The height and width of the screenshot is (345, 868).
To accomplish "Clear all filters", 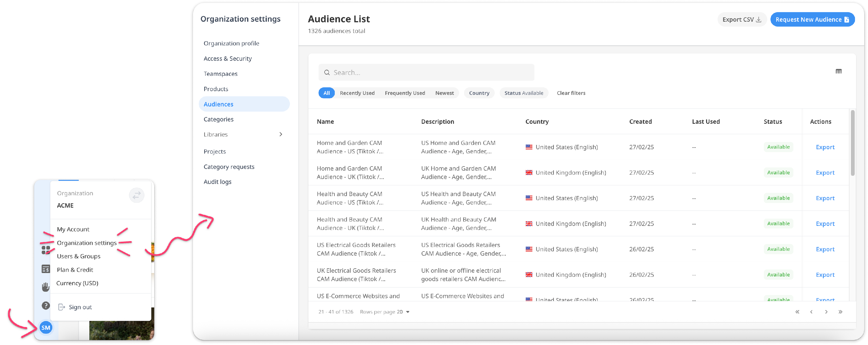I will pyautogui.click(x=571, y=93).
